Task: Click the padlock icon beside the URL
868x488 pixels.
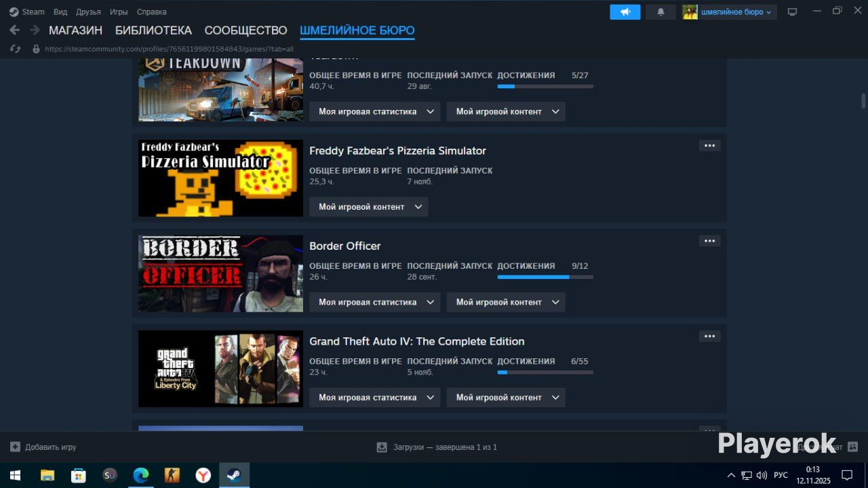Action: coord(36,49)
